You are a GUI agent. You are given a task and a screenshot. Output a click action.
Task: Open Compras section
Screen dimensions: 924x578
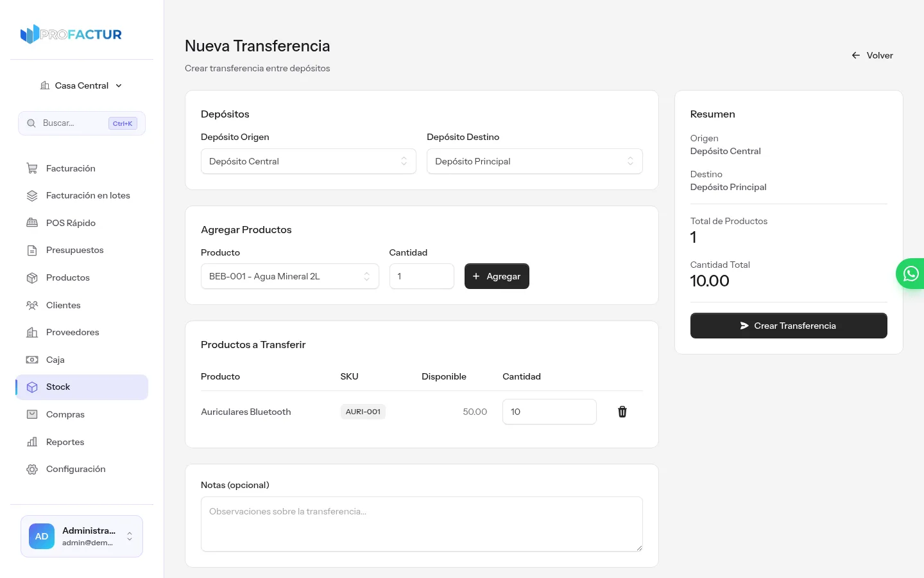[x=81, y=414]
